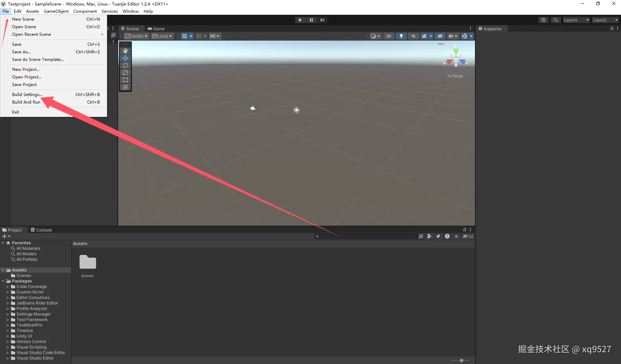Collapse the Favorites tree section

coord(3,243)
